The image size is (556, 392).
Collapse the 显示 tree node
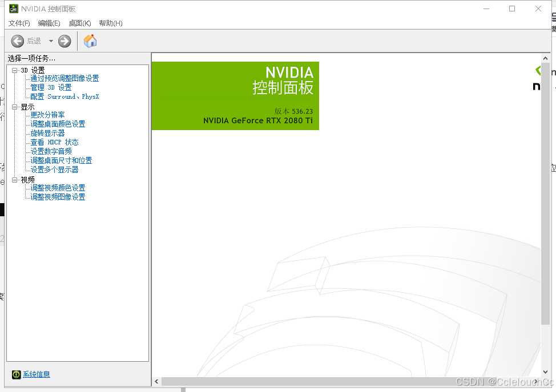14,107
